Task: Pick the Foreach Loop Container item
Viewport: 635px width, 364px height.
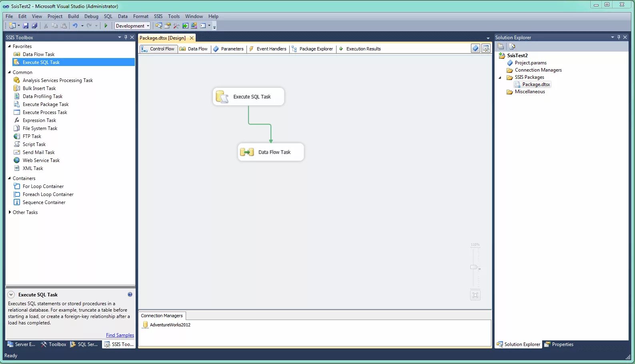Action: pos(48,194)
